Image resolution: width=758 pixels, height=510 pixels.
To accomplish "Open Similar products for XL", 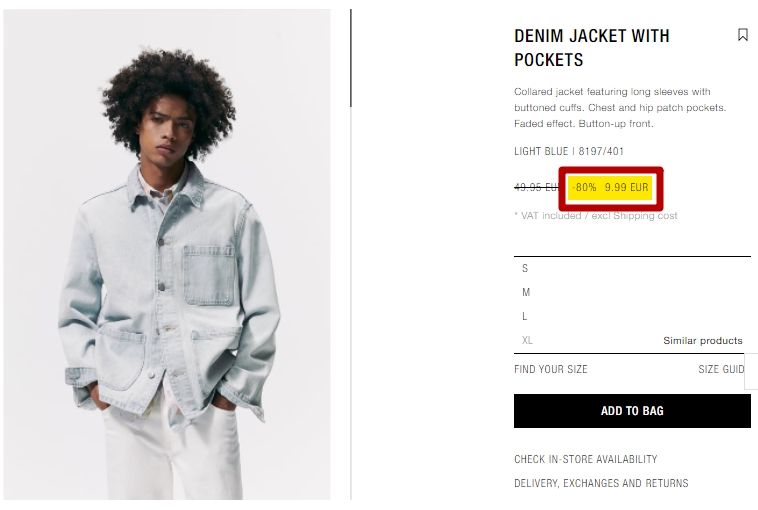I will pyautogui.click(x=702, y=340).
